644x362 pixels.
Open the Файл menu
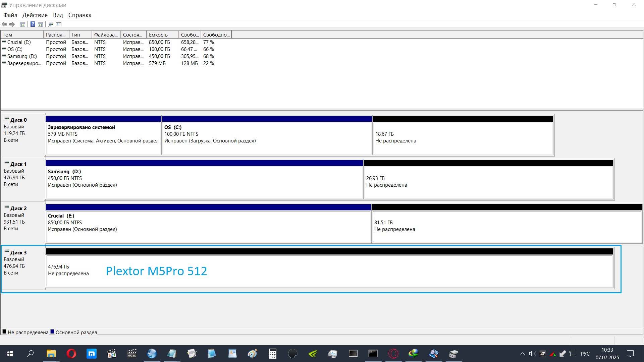point(10,15)
